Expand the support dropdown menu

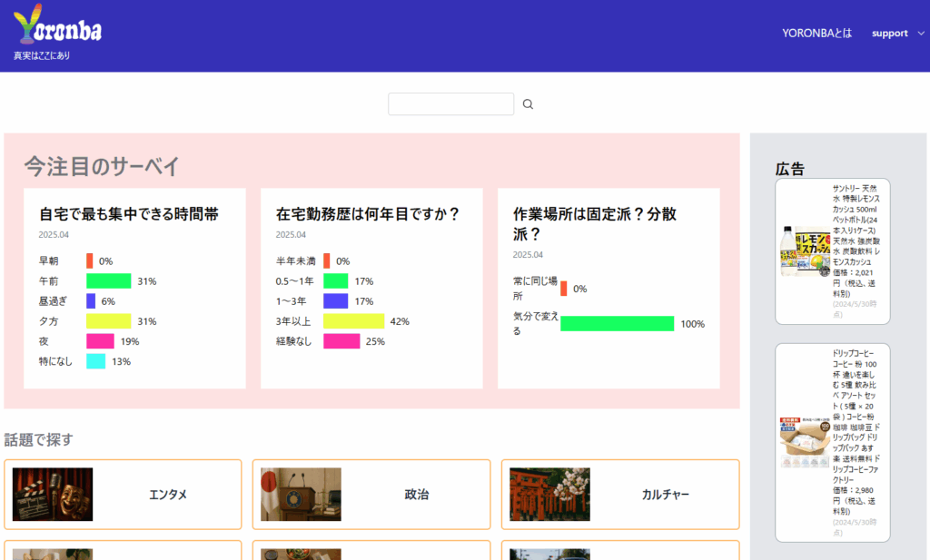889,34
